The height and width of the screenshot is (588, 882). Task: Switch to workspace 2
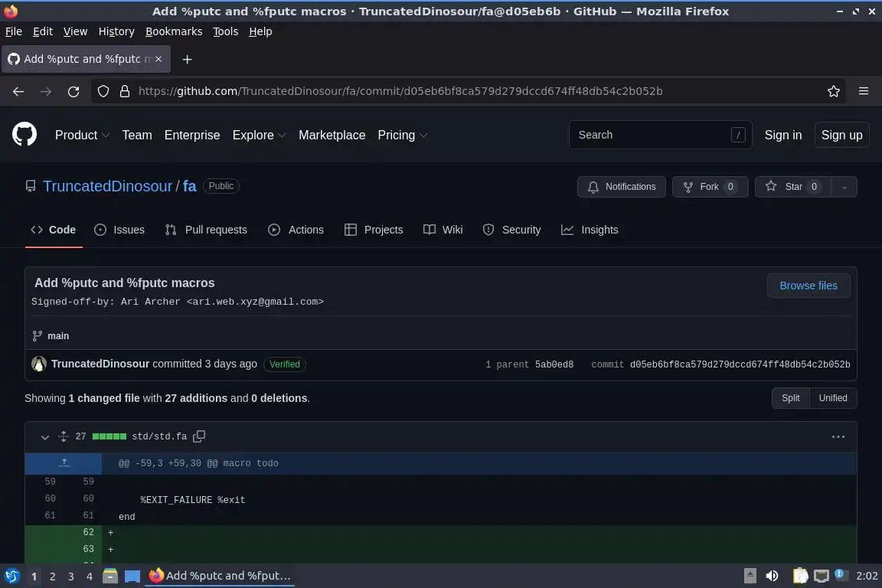pyautogui.click(x=52, y=577)
